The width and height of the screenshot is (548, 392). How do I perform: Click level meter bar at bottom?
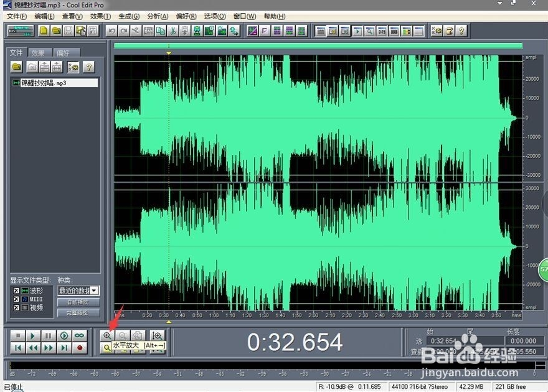[x=273, y=365]
